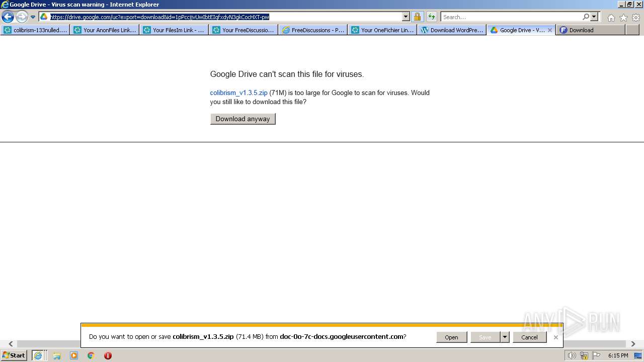This screenshot has height=362, width=644.
Task: Close the Google Drive tab
Action: click(550, 30)
